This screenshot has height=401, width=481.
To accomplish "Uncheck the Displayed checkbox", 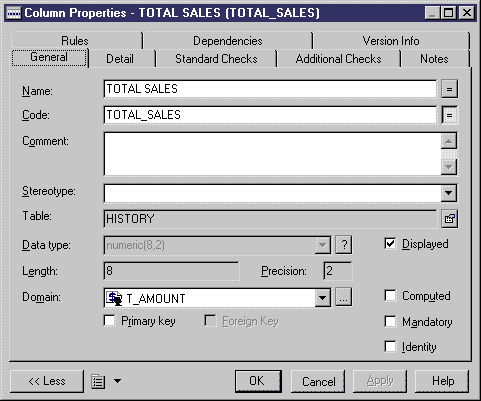I will (390, 244).
